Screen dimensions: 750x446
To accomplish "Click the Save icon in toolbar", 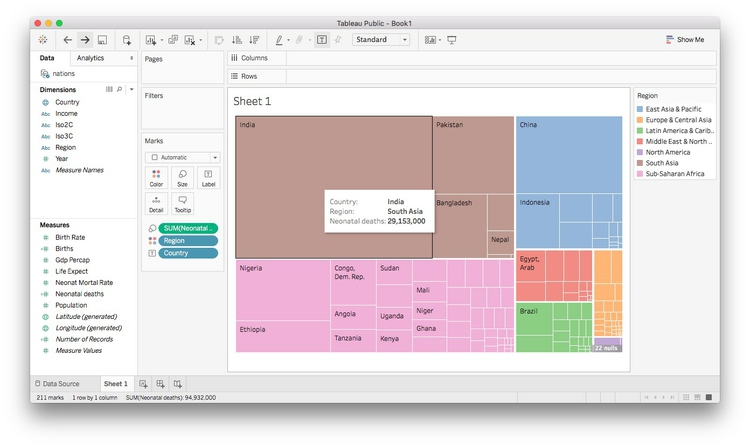I will click(102, 40).
